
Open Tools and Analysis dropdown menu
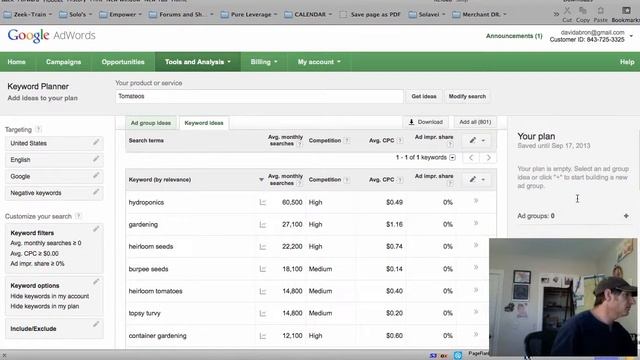(x=198, y=62)
